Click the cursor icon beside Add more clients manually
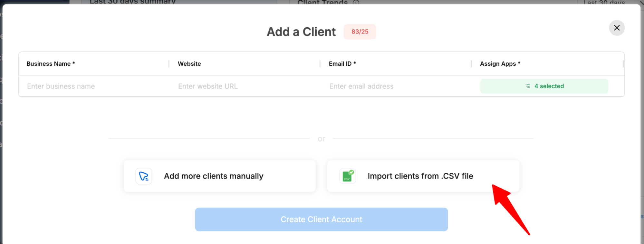Screen dimensions: 644x244 coord(144,176)
